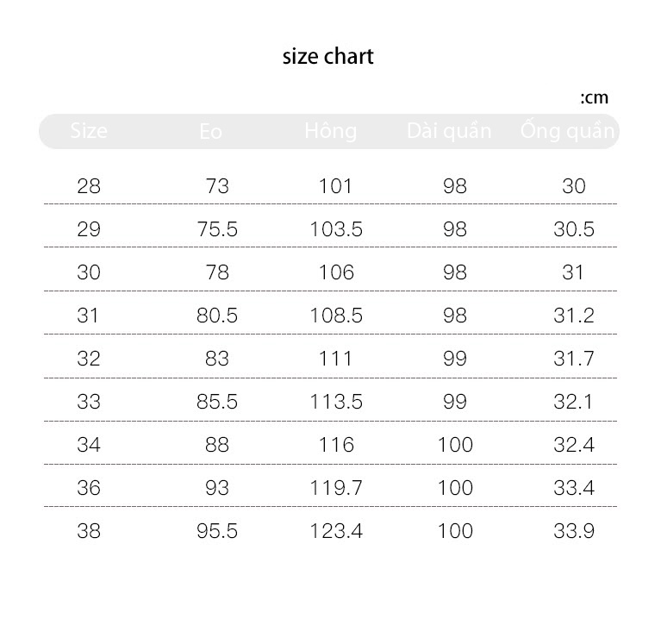
Task: Click size 28 in the first row
Action: (x=89, y=186)
